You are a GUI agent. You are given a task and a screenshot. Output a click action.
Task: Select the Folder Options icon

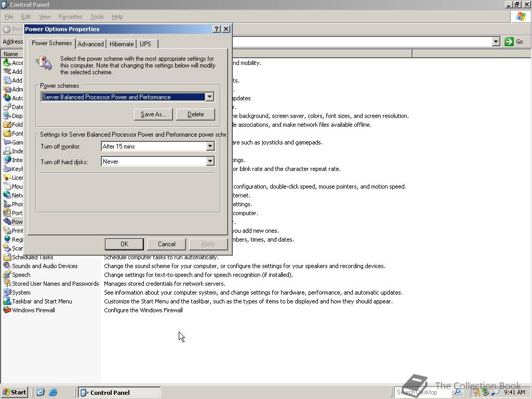7,125
